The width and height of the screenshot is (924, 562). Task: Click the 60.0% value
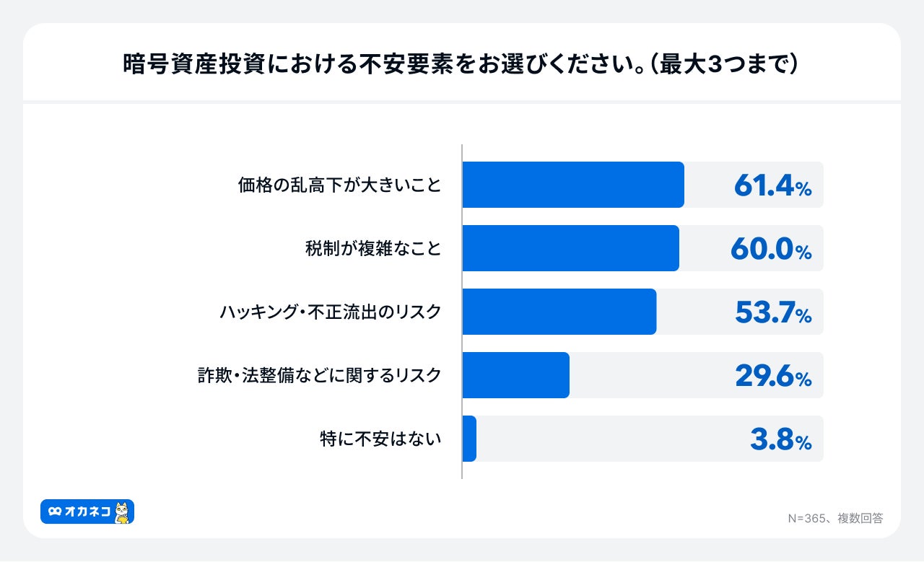pos(771,250)
